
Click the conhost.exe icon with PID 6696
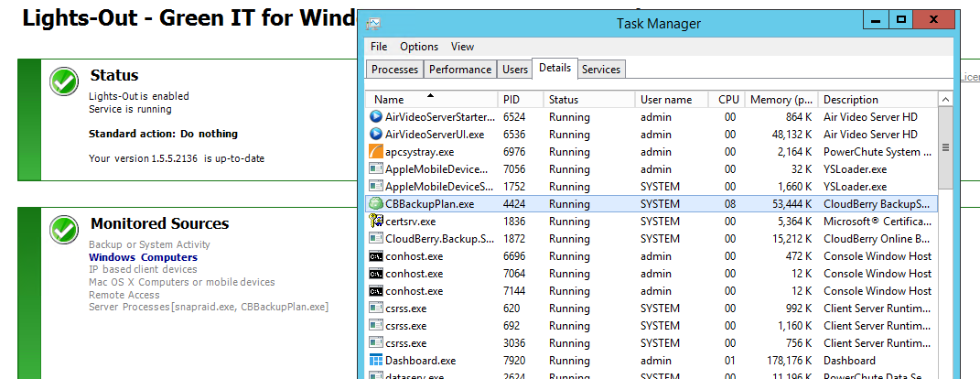(x=376, y=255)
